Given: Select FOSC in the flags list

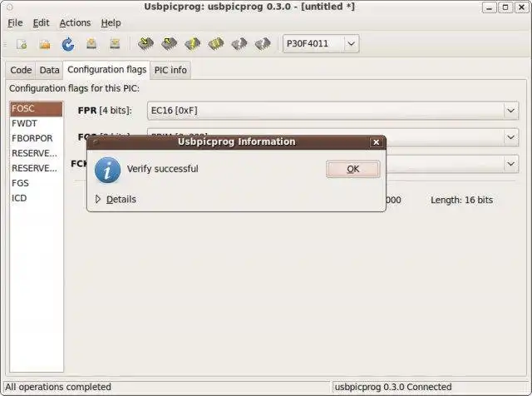Looking at the screenshot, I should (x=37, y=109).
